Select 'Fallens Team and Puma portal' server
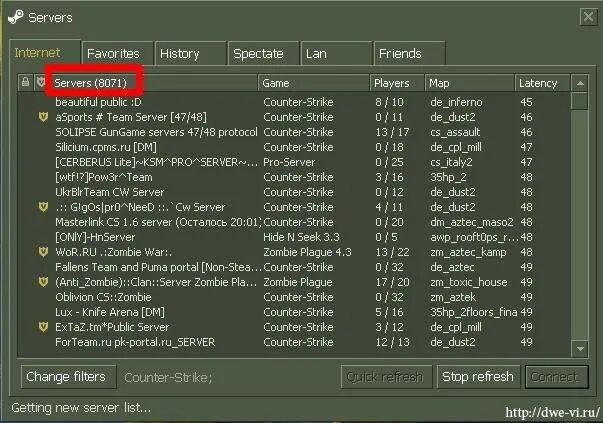 pyautogui.click(x=294, y=267)
